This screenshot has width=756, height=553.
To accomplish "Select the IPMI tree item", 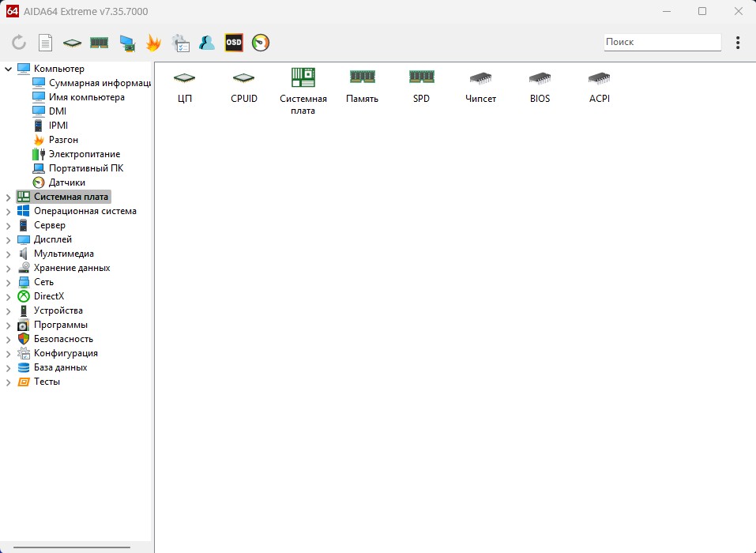I will pos(50,126).
